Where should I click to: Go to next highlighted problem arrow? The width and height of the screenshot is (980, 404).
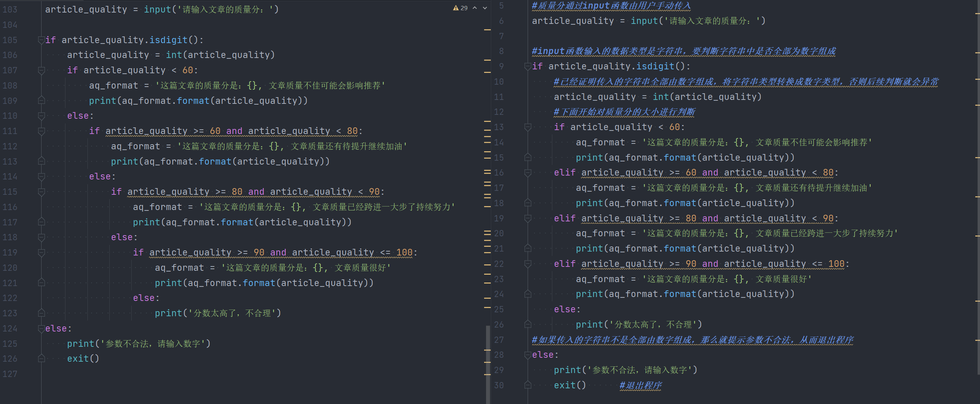485,8
